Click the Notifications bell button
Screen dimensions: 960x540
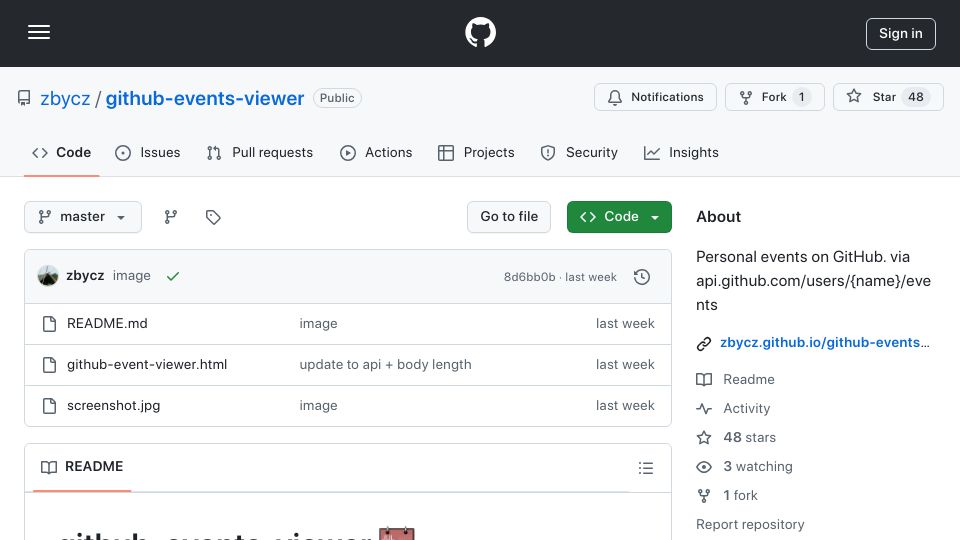(x=655, y=97)
